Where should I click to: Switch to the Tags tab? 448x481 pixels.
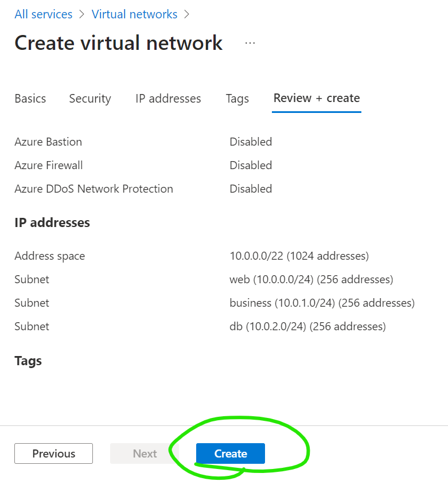click(x=237, y=99)
